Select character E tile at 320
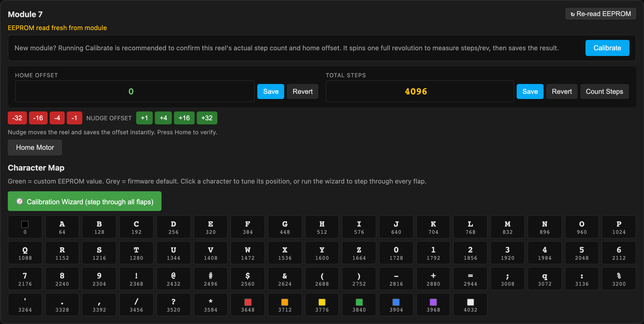Screen dimensions: 644x324 [210, 227]
